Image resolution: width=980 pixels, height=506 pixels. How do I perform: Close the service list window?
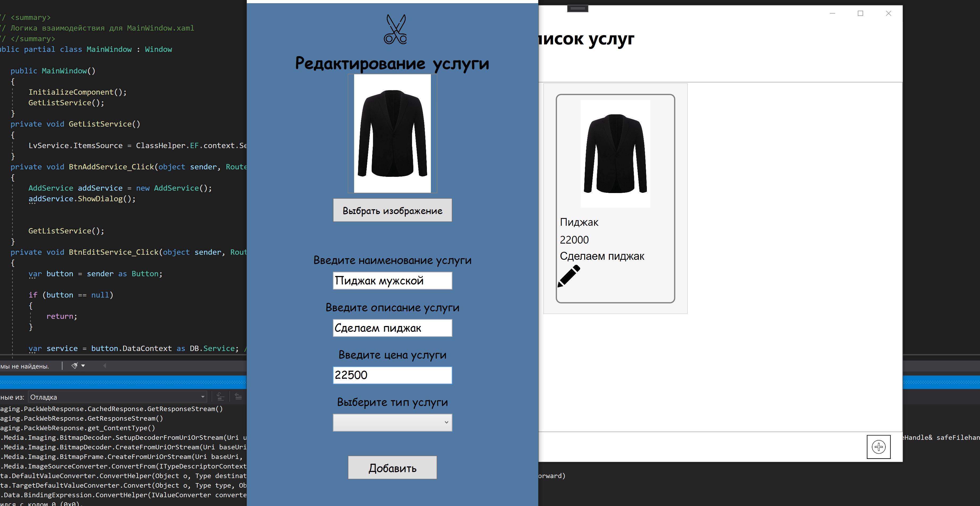[888, 13]
